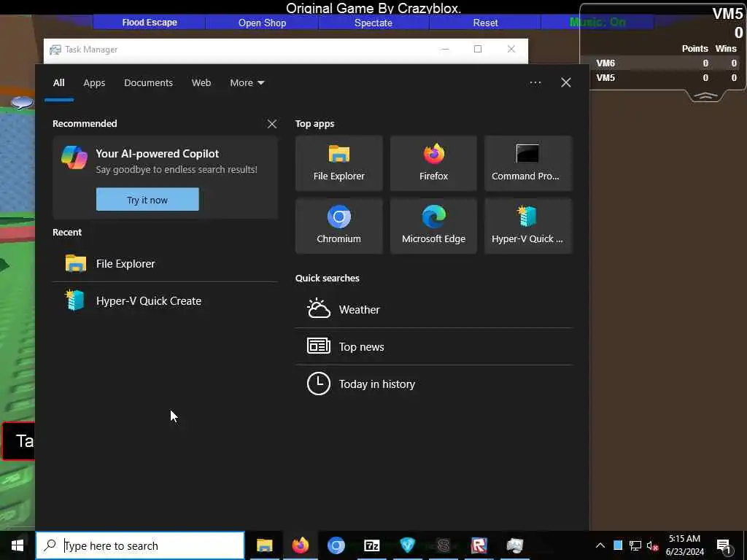Screen dimensions: 747x560
Task: Close the search panel
Action: click(x=566, y=83)
